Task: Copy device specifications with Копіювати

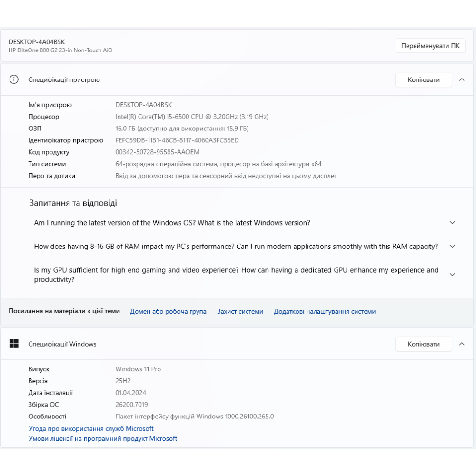Action: point(423,79)
